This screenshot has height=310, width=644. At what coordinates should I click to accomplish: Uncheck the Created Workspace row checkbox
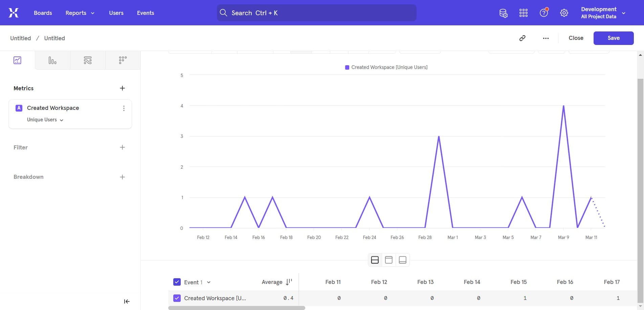coord(177,298)
